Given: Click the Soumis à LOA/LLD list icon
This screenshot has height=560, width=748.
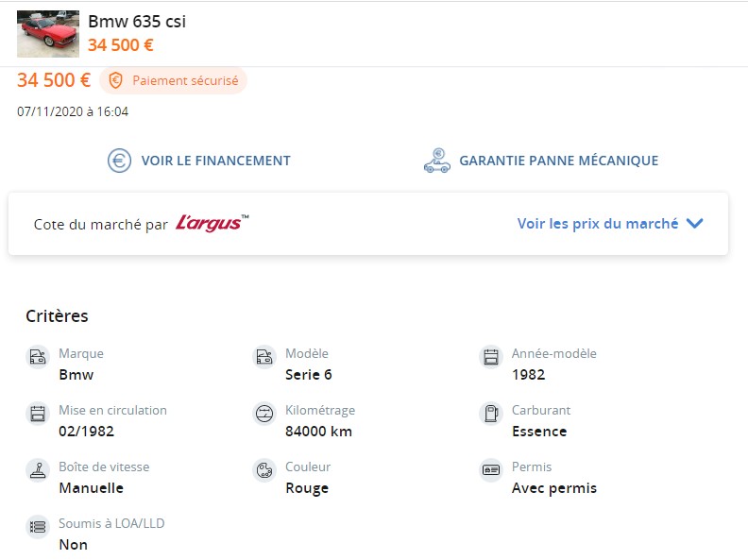Looking at the screenshot, I should [x=37, y=527].
